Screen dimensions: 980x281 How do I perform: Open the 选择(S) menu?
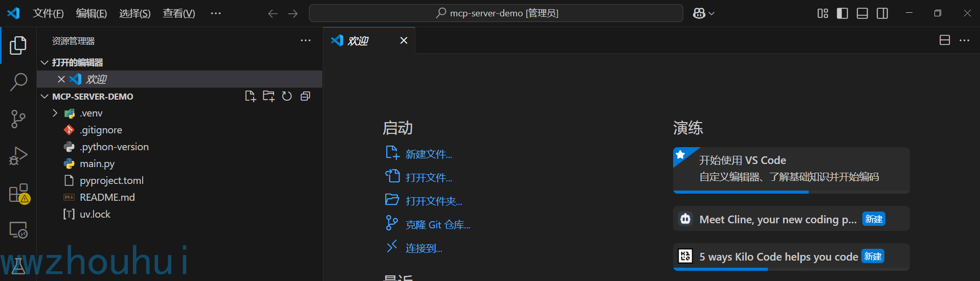(135, 13)
